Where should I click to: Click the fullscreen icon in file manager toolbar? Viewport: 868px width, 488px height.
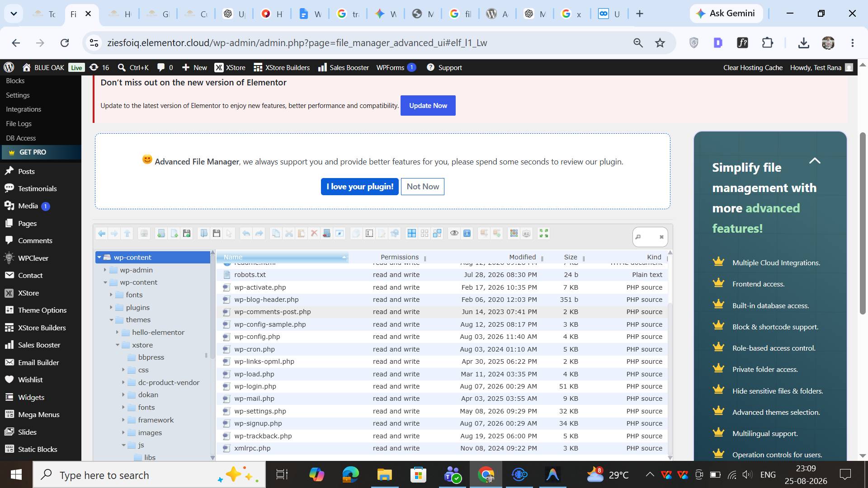(544, 234)
